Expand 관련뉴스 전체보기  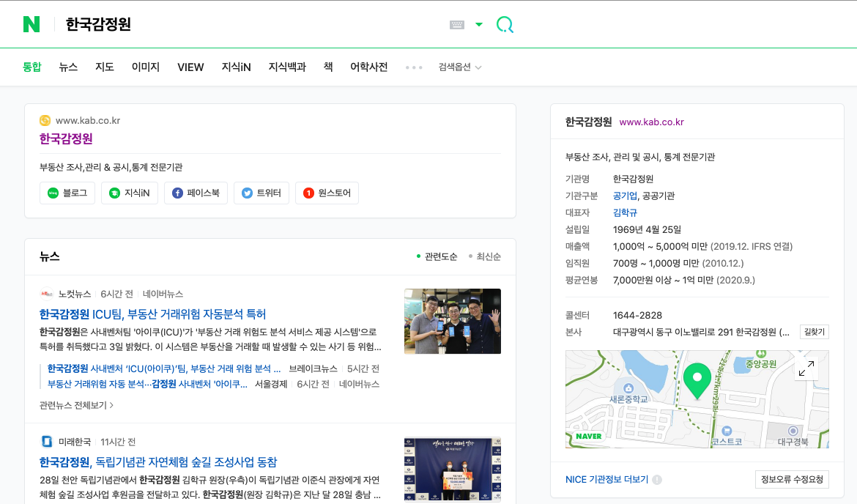[76, 405]
